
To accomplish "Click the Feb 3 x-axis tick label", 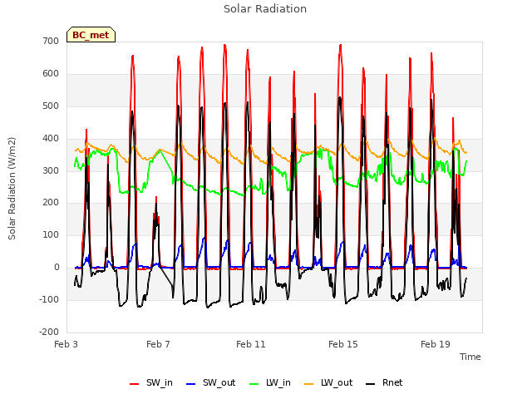I will (x=66, y=344).
